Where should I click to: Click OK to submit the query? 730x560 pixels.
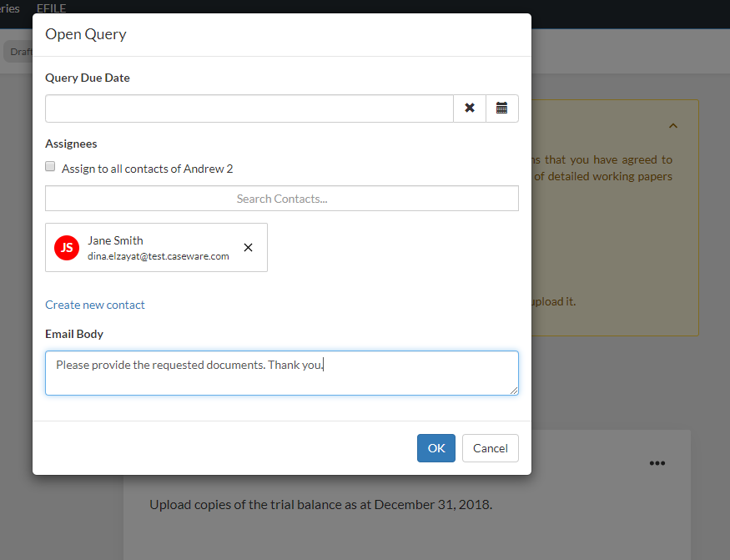[435, 447]
